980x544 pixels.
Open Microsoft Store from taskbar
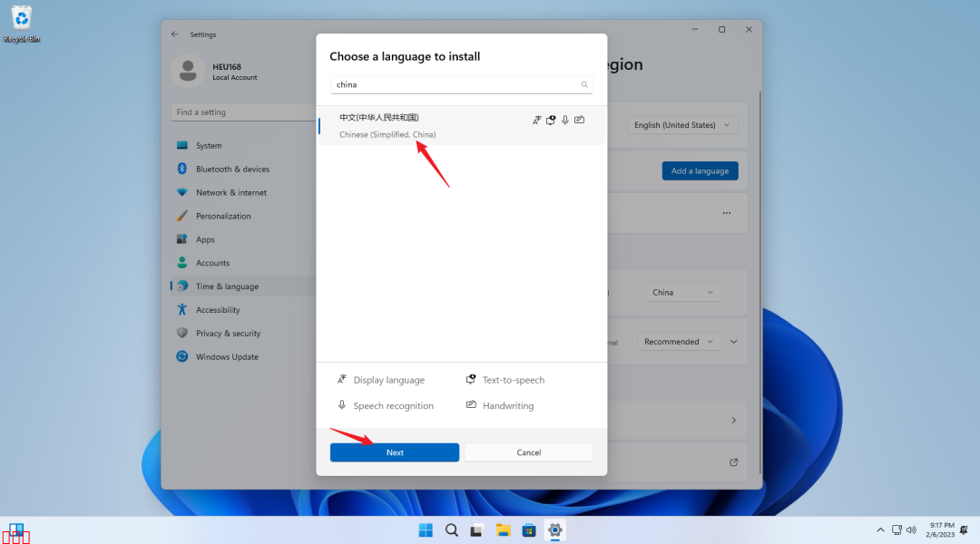pos(529,530)
